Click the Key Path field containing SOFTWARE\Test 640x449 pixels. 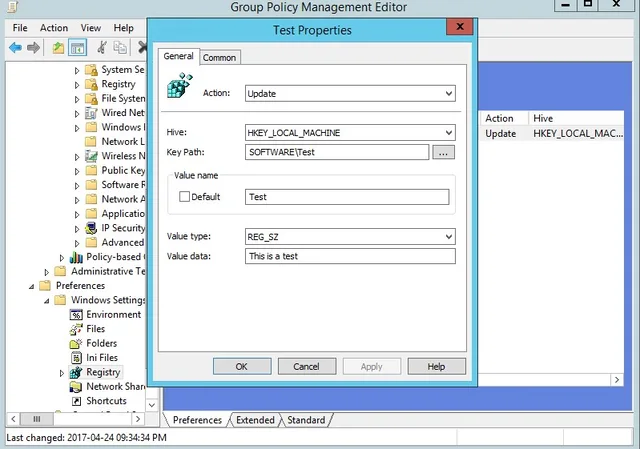pos(337,152)
